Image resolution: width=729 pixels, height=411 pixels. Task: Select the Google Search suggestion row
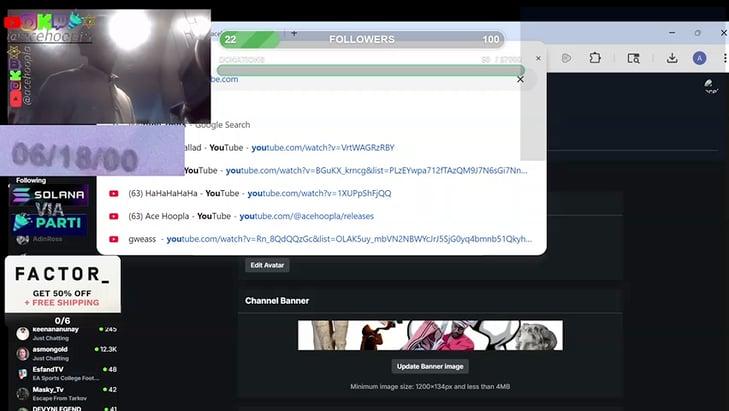[x=321, y=125]
